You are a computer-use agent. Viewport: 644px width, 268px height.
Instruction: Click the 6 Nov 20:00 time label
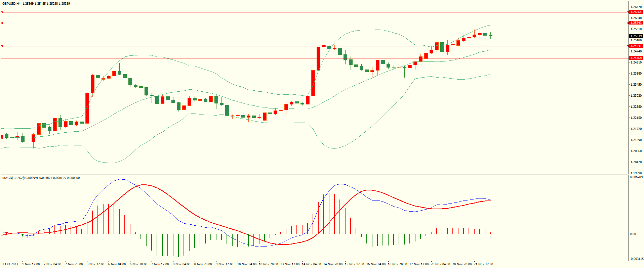pyautogui.click(x=138, y=264)
